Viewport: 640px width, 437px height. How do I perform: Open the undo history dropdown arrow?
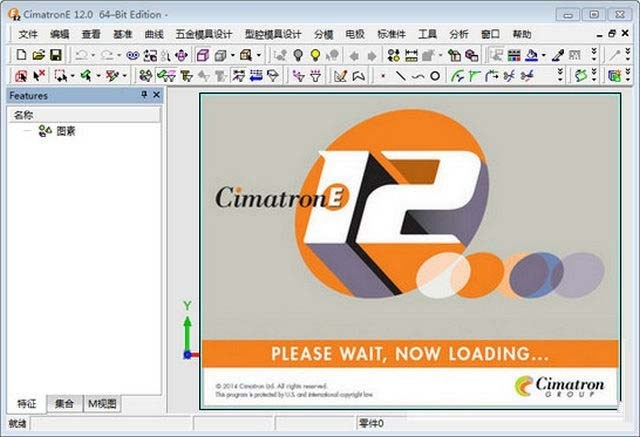tap(93, 55)
